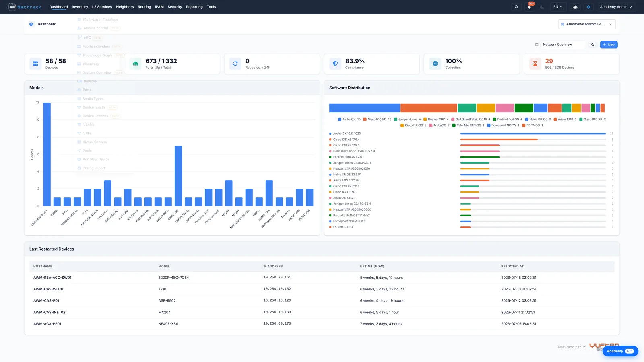Click the tallest bar for 6200F-48G-POE4
Viewport: 644px width, 362px height.
47,154
